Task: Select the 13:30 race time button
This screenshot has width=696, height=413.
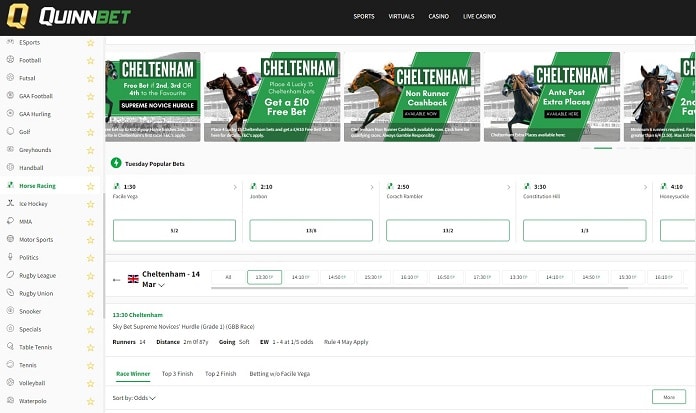Action: pyautogui.click(x=264, y=277)
